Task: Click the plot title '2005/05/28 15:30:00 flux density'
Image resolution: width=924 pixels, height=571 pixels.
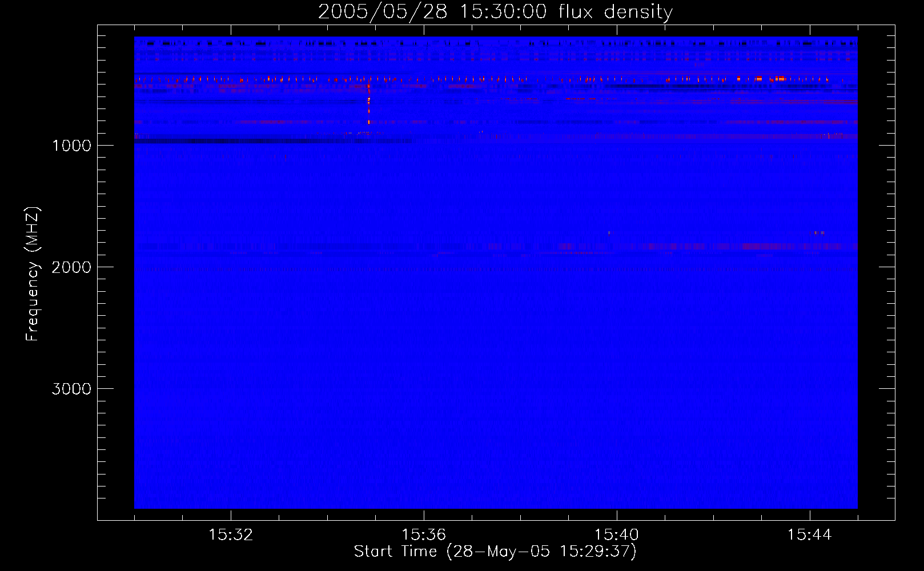Action: [495, 11]
